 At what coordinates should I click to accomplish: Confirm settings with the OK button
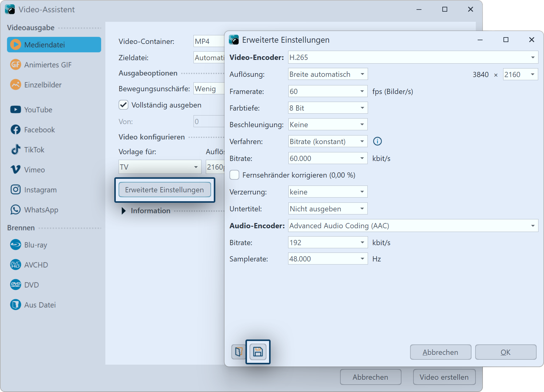coord(505,352)
